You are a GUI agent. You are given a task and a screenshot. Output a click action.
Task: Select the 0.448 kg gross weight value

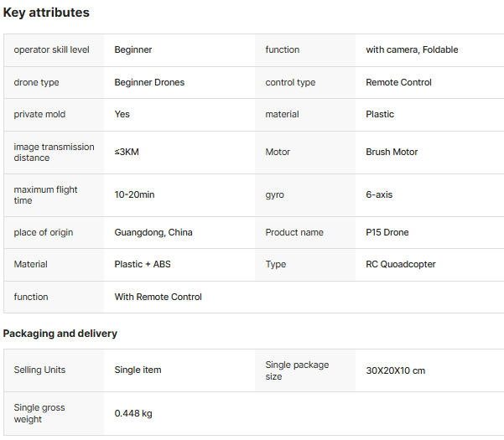(x=133, y=413)
